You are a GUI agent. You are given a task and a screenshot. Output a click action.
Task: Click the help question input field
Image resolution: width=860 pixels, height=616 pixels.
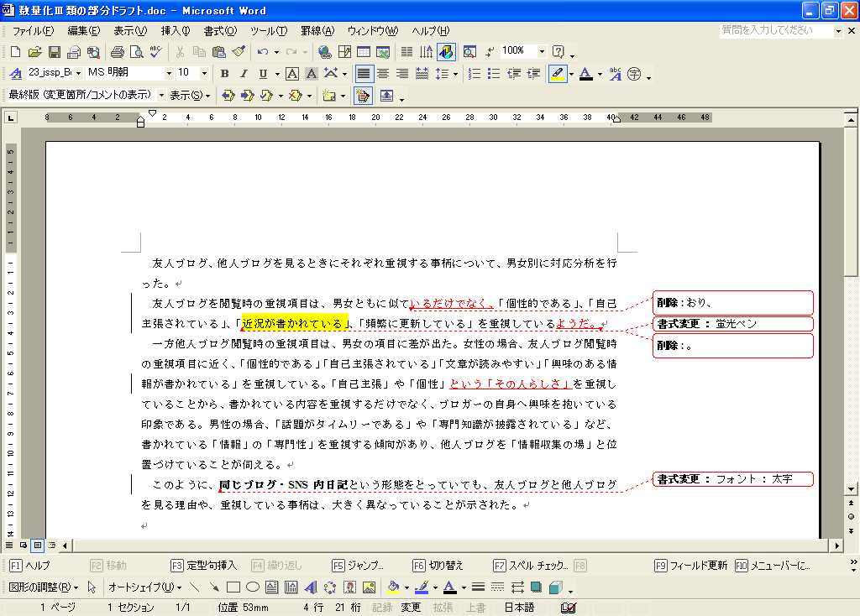point(775,31)
